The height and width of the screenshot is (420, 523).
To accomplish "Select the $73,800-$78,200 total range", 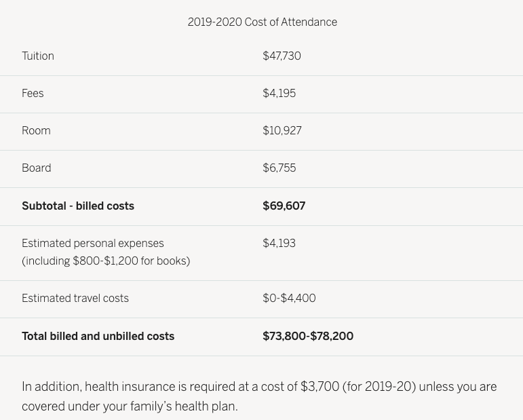I will 308,337.
